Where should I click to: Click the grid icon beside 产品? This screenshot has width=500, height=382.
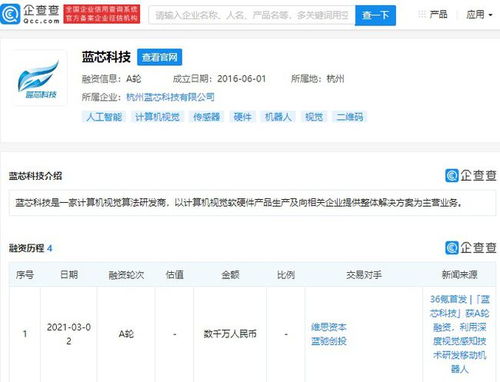pyautogui.click(x=422, y=14)
